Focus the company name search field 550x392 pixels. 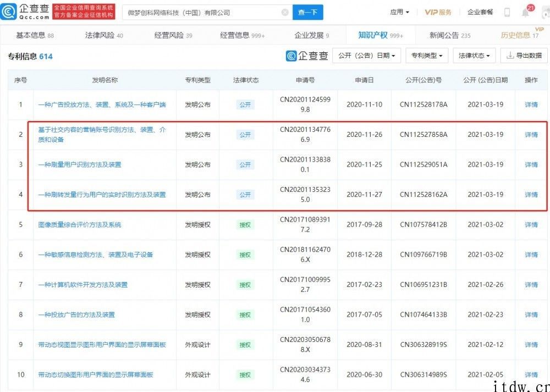207,13
